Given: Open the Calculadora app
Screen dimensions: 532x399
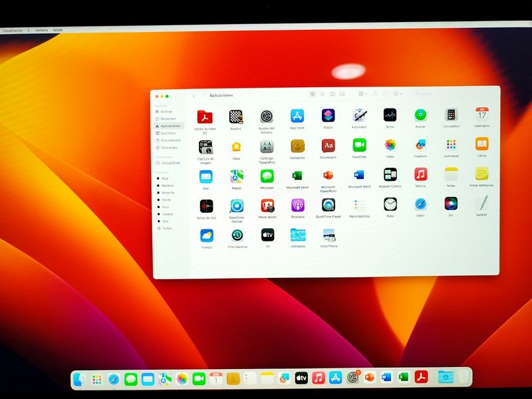Looking at the screenshot, I should pyautogui.click(x=451, y=114).
